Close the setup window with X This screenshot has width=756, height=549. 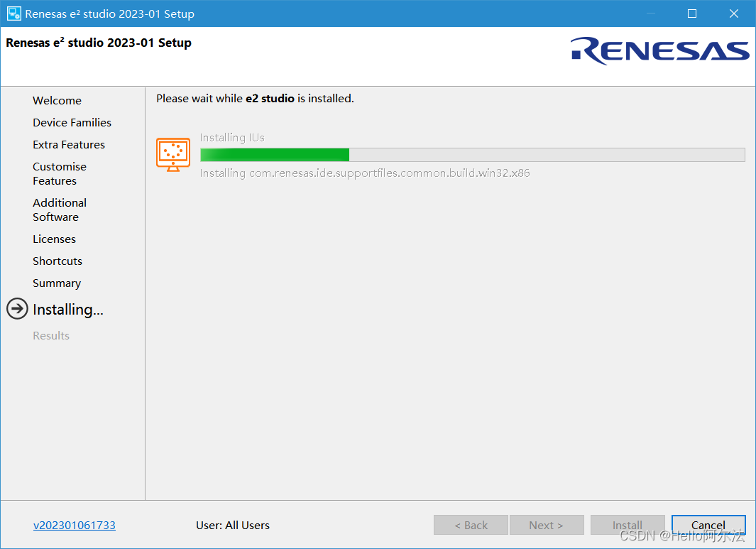point(734,13)
